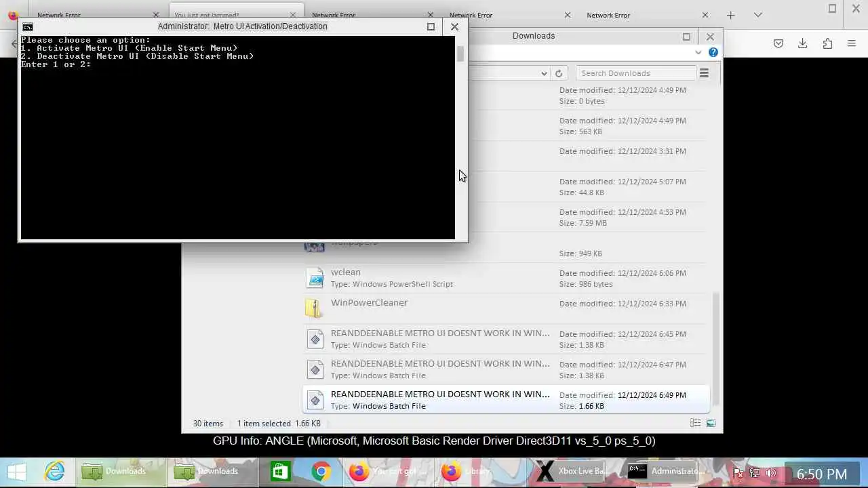This screenshot has width=868, height=488.
Task: Select the WinPowerCleaner folder name
Action: (369, 302)
